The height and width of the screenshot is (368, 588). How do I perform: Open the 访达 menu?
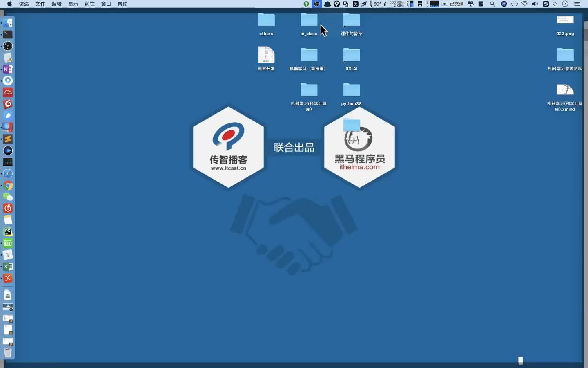(x=24, y=4)
